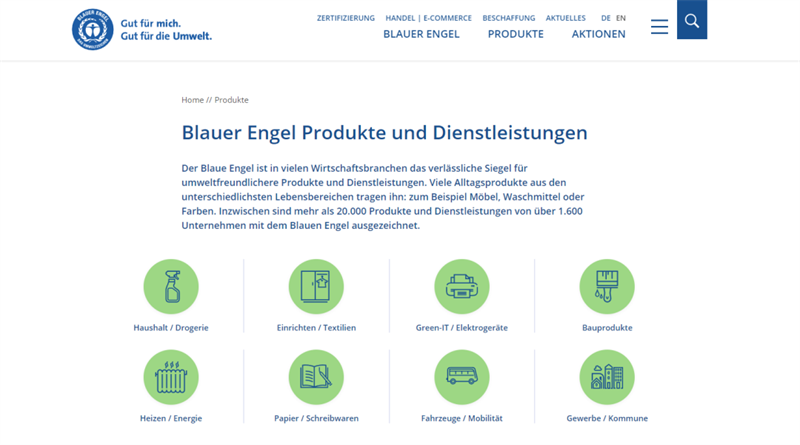Viewport: 800px width, 445px height.
Task: Select the Einrichten / Textilien wardrobe icon
Action: pyautogui.click(x=316, y=287)
